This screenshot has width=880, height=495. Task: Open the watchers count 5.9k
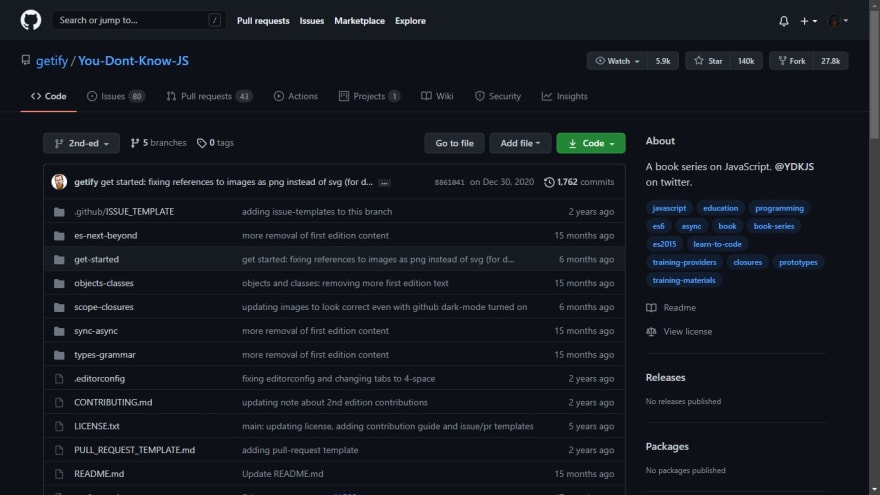click(663, 61)
